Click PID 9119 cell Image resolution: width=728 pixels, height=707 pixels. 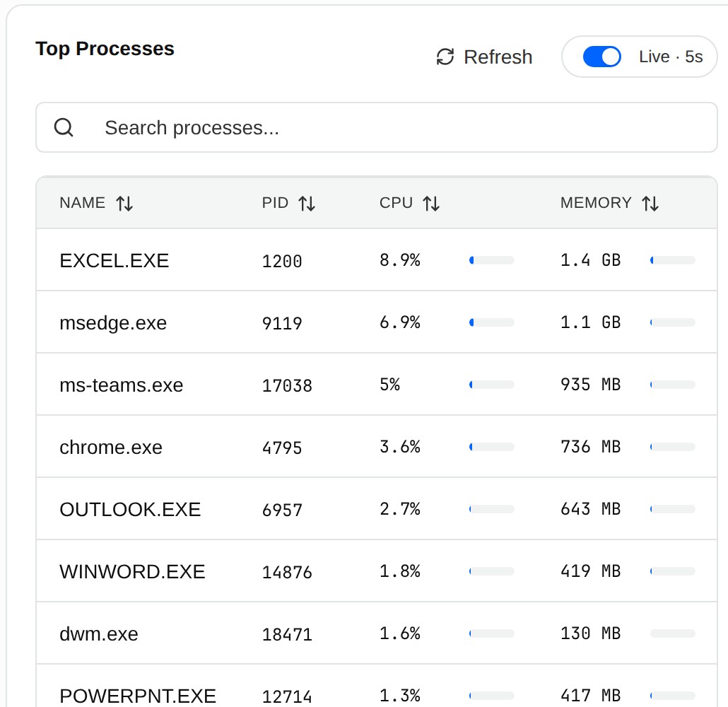pos(282,323)
